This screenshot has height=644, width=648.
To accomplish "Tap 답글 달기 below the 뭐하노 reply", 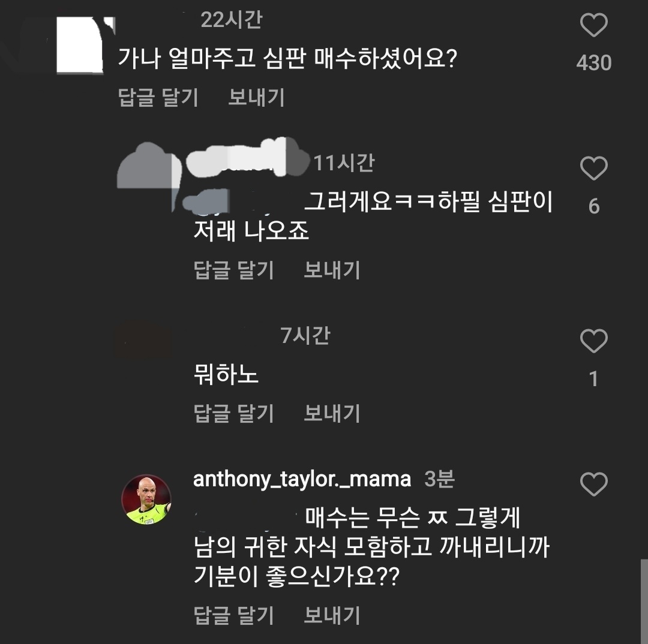I will coord(234,413).
